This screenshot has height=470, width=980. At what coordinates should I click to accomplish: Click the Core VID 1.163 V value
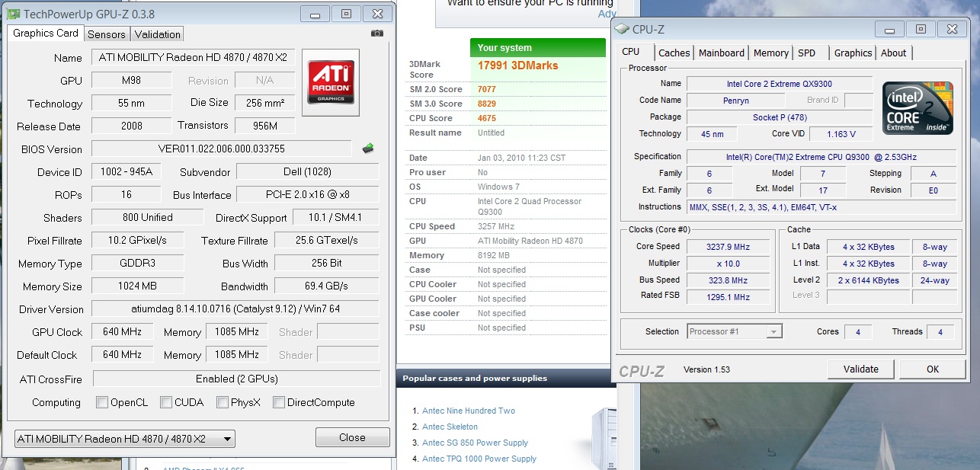(x=841, y=134)
